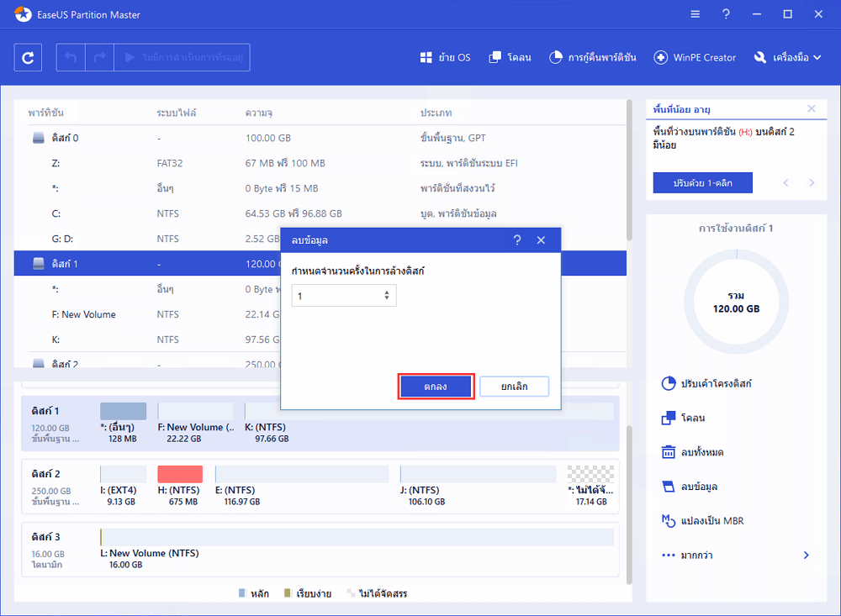This screenshot has height=616, width=841.
Task: Select C: NTFS partition row
Action: pos(320,213)
